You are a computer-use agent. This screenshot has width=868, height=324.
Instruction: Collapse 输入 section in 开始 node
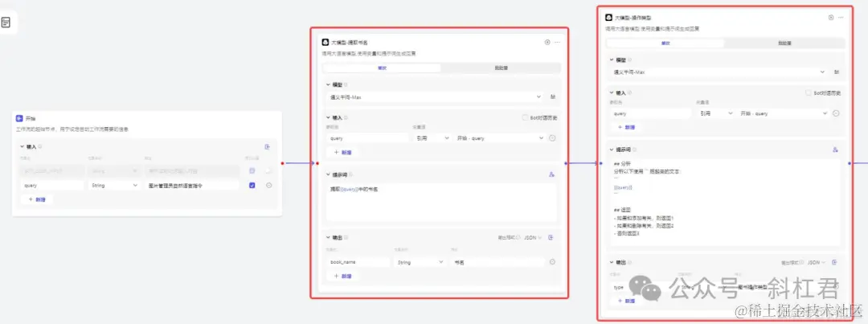[23, 147]
